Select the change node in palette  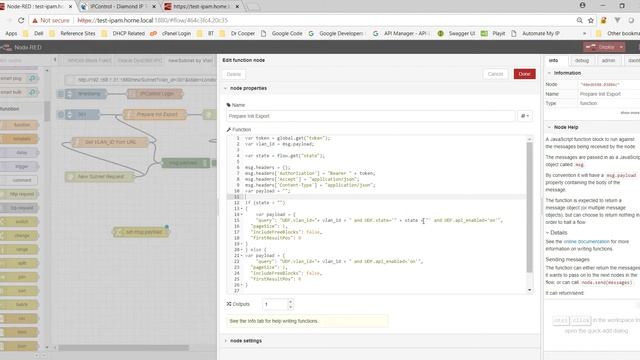[x=20, y=236]
